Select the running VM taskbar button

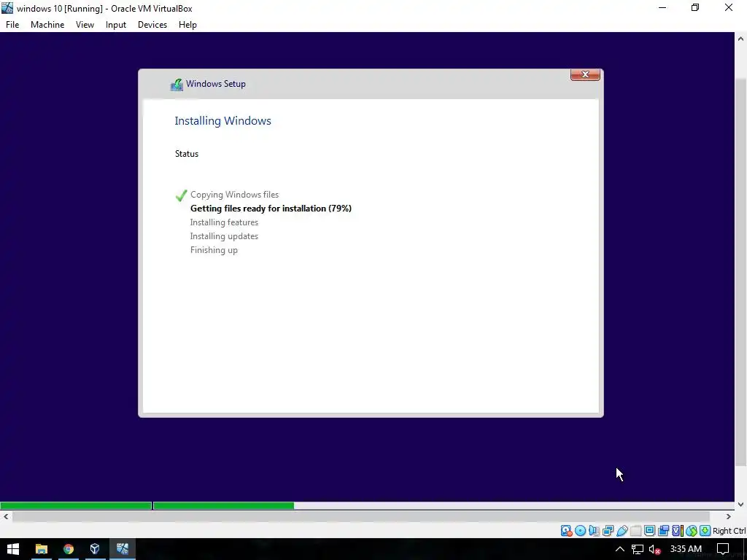[x=123, y=549]
